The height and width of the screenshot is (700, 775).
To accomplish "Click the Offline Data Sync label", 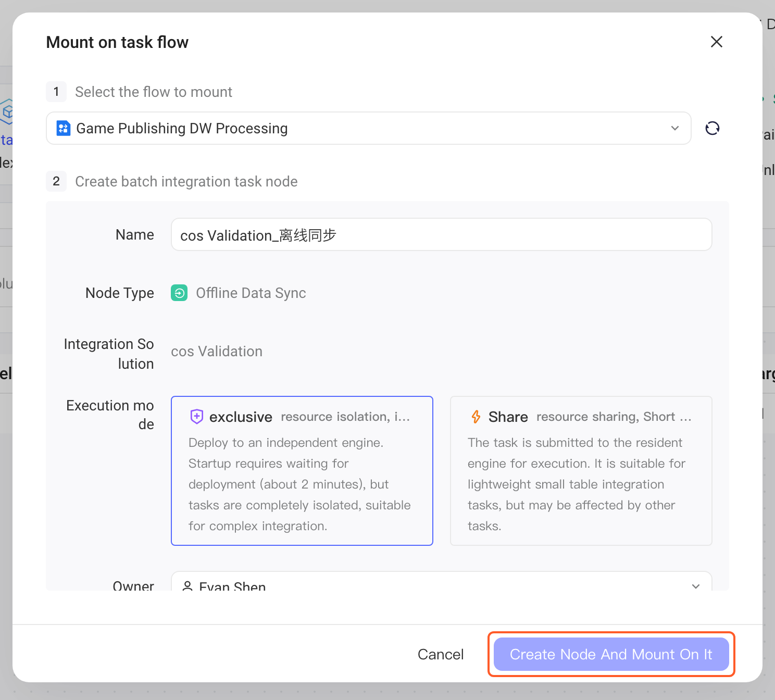I will click(x=251, y=293).
